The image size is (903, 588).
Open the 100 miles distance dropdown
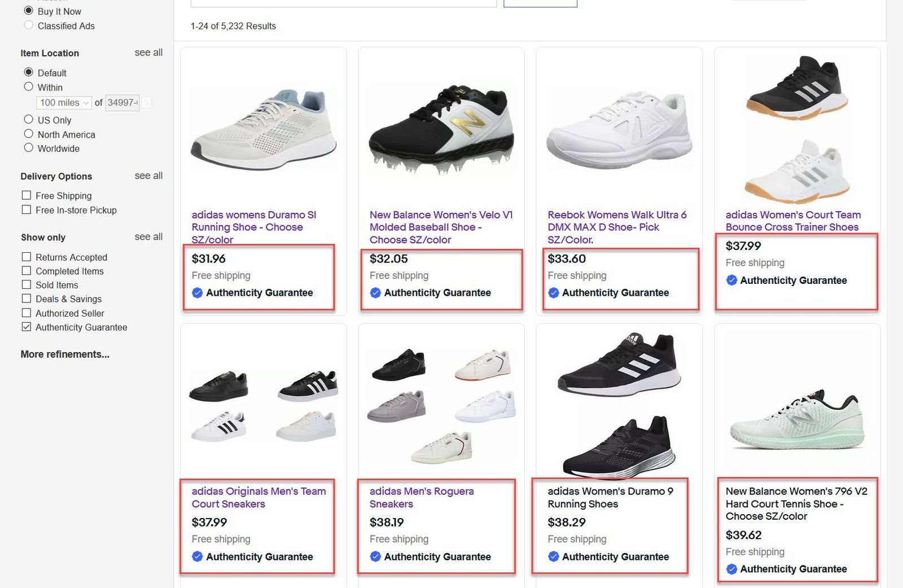pos(63,103)
